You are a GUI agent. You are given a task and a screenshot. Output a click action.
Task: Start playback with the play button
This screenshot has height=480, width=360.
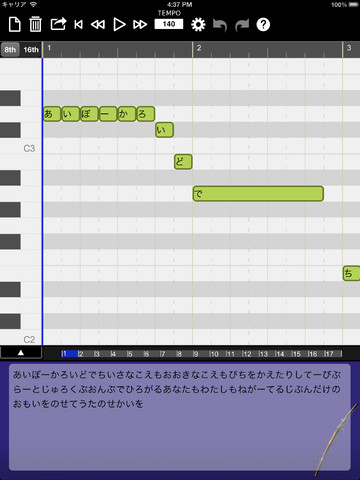(x=119, y=25)
